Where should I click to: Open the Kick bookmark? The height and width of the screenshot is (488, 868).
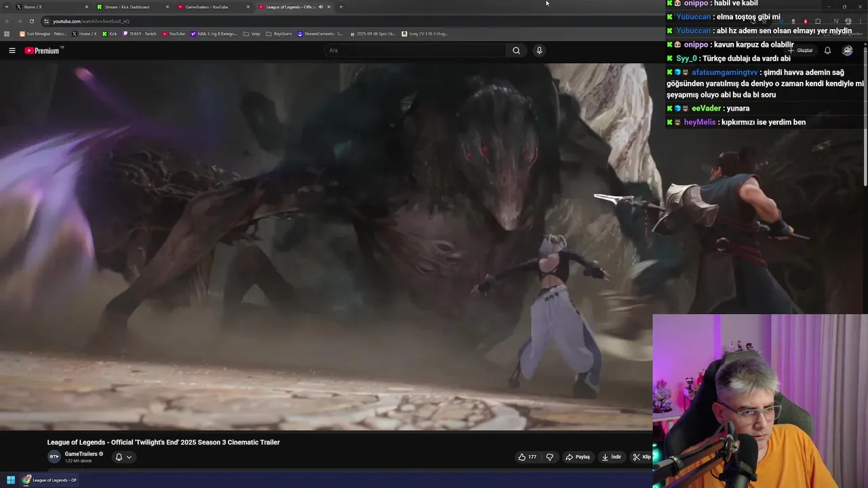(x=110, y=34)
